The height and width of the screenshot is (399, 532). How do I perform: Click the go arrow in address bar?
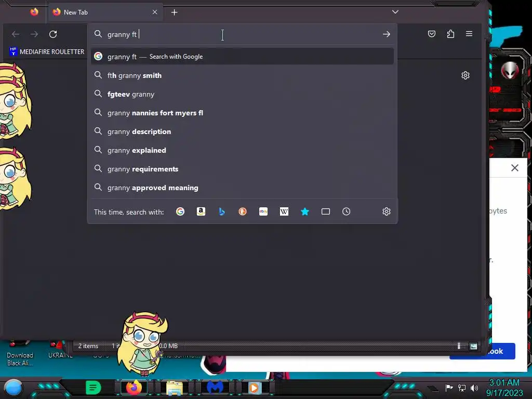tap(386, 34)
